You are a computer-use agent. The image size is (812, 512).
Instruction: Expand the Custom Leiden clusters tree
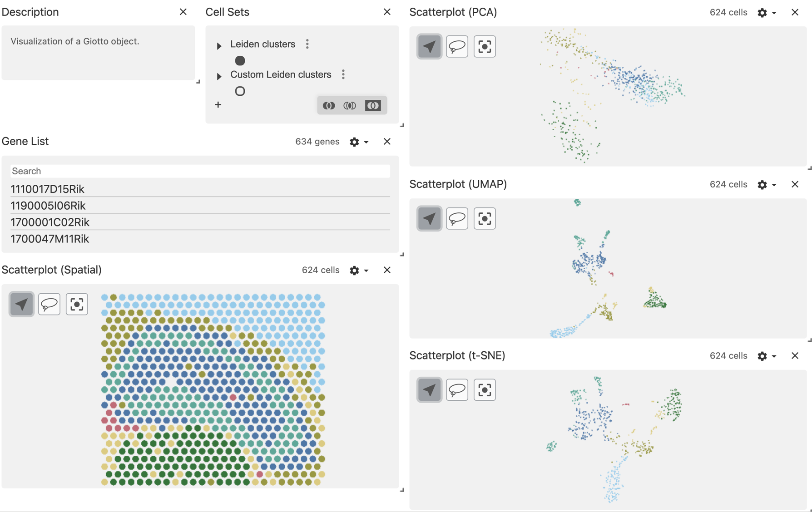[x=219, y=76]
